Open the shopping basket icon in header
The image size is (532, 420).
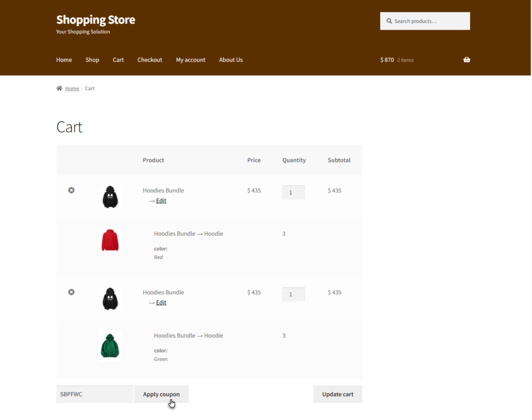pyautogui.click(x=467, y=60)
